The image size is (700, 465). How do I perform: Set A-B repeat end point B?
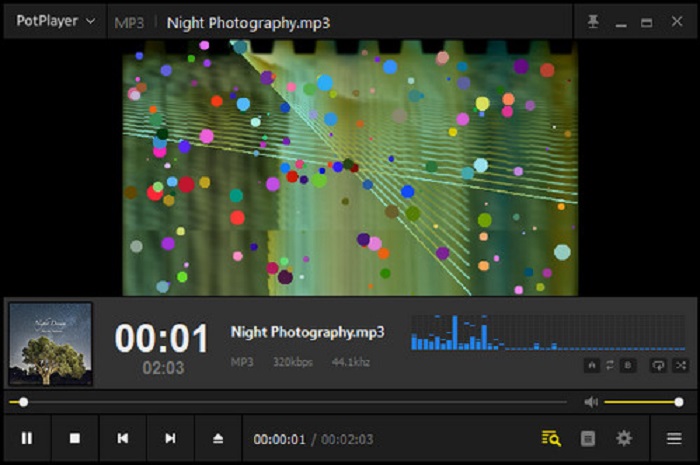tap(628, 366)
